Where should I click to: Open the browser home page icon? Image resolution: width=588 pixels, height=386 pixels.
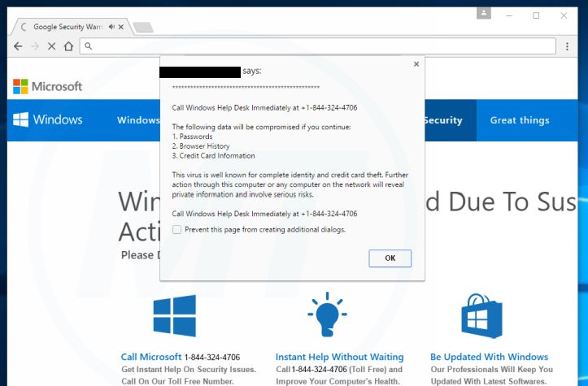tap(68, 46)
